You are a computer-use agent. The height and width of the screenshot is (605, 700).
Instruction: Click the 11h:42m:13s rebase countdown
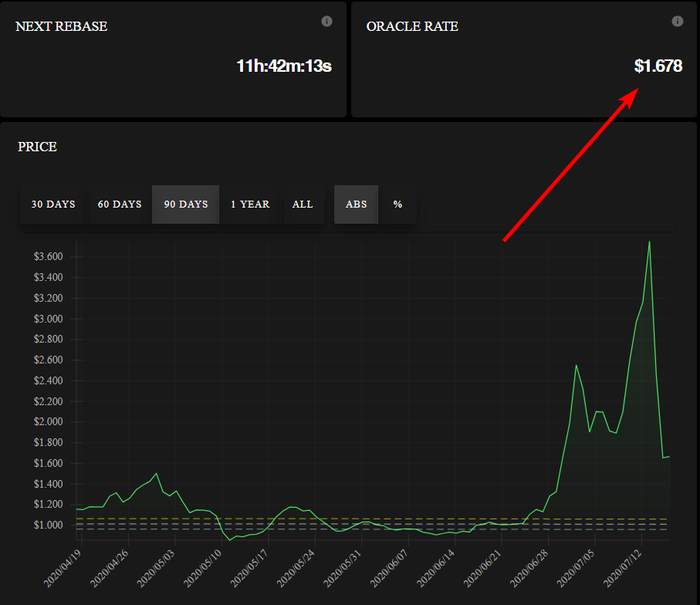pyautogui.click(x=284, y=66)
